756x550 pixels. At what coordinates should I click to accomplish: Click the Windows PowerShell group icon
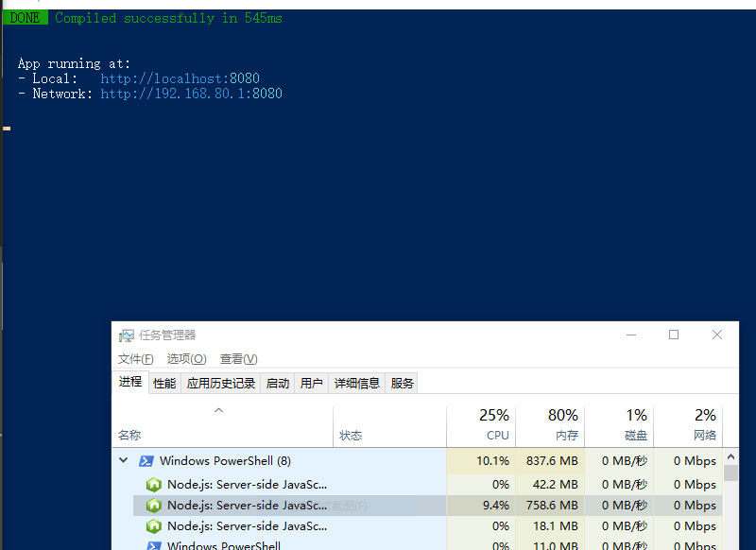146,461
